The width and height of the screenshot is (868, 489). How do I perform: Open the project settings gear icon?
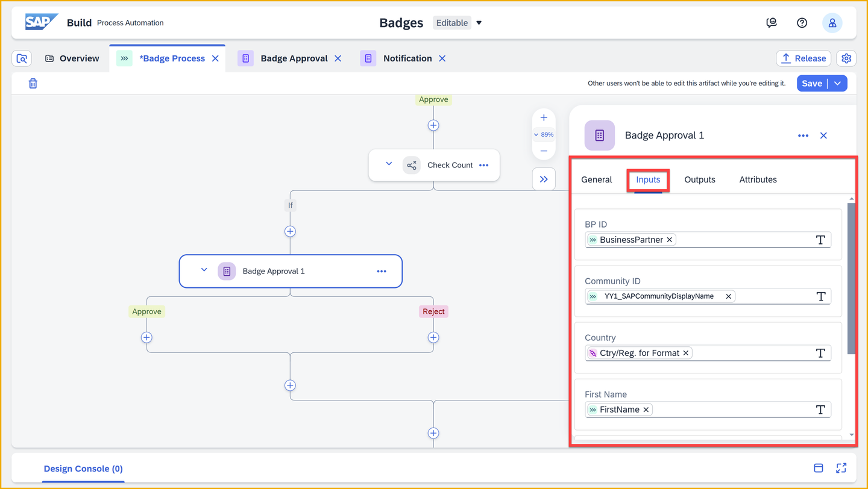[846, 58]
